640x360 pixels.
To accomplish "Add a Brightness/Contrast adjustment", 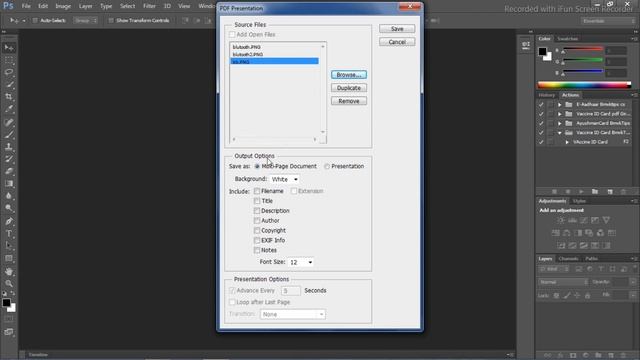I will pos(561,220).
